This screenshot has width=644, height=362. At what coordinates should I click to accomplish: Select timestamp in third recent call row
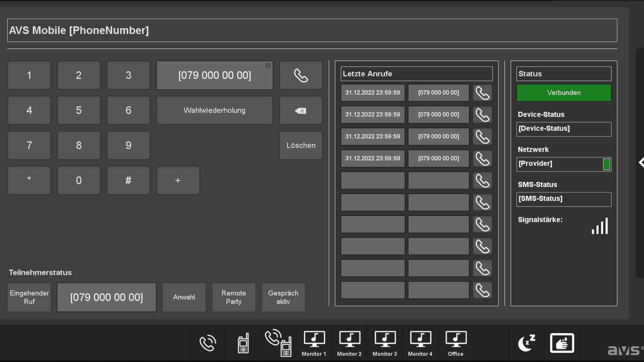pyautogui.click(x=373, y=136)
